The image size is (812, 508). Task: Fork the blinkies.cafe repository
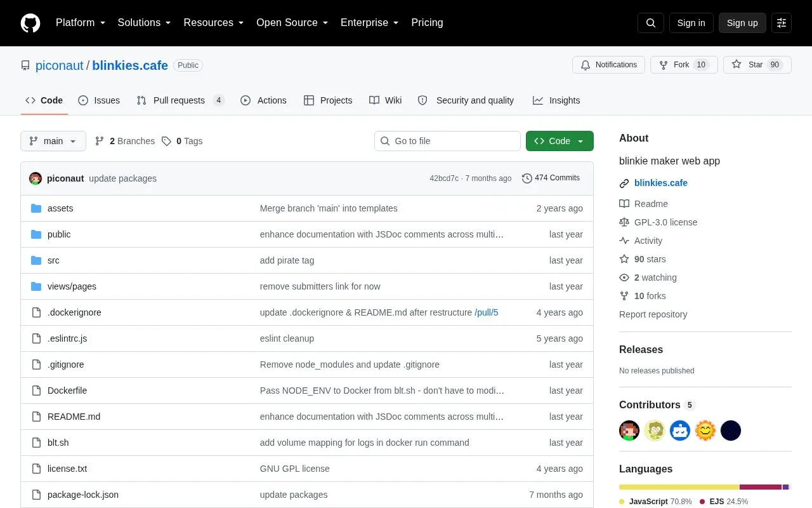684,65
